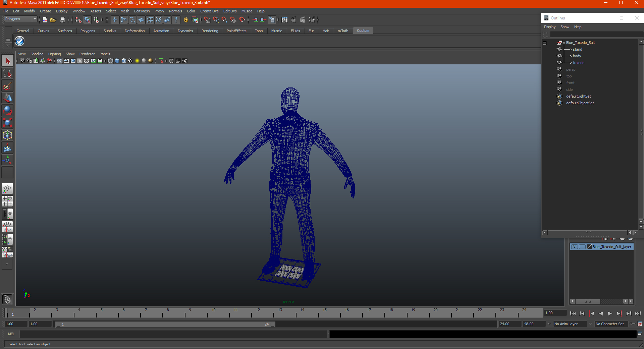The image size is (644, 349).
Task: Click the Outliner horizontal scrollbar
Action: [588, 233]
